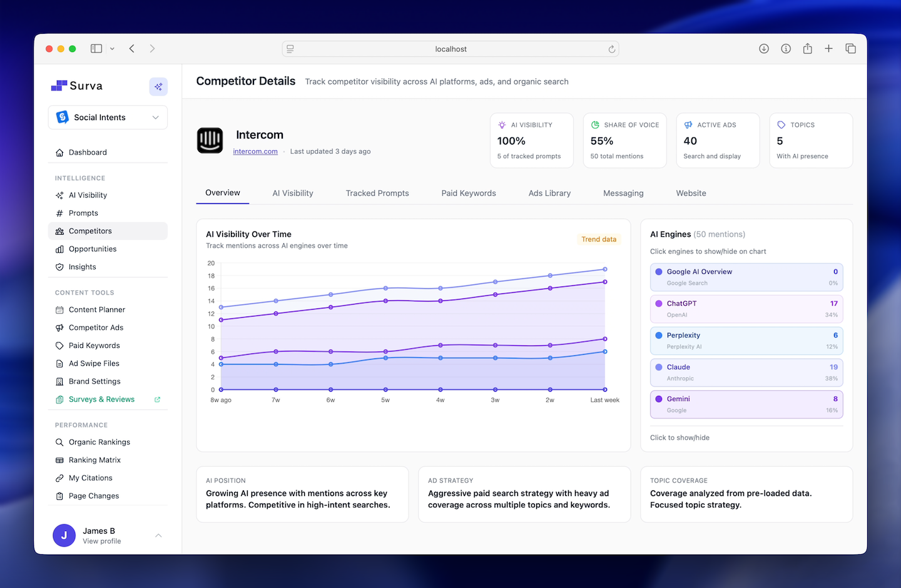Image resolution: width=901 pixels, height=588 pixels.
Task: Click the Competitors sidebar icon
Action: 59,231
